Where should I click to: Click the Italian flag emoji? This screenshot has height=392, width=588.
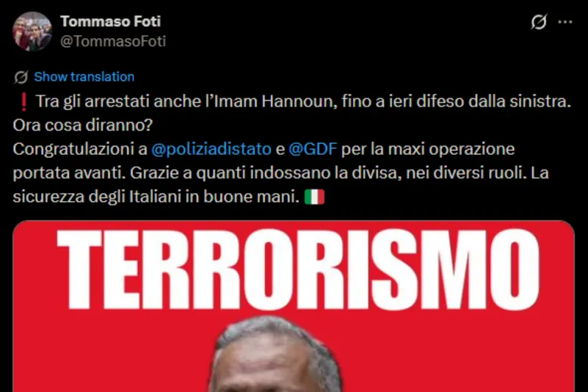pos(314,197)
